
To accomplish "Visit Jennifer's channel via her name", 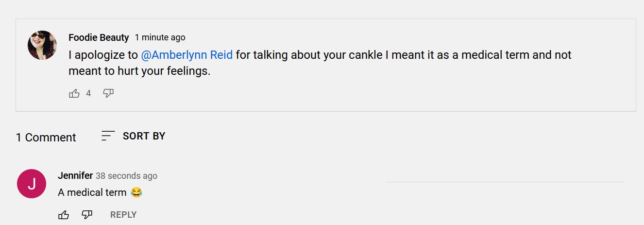I will [x=75, y=175].
